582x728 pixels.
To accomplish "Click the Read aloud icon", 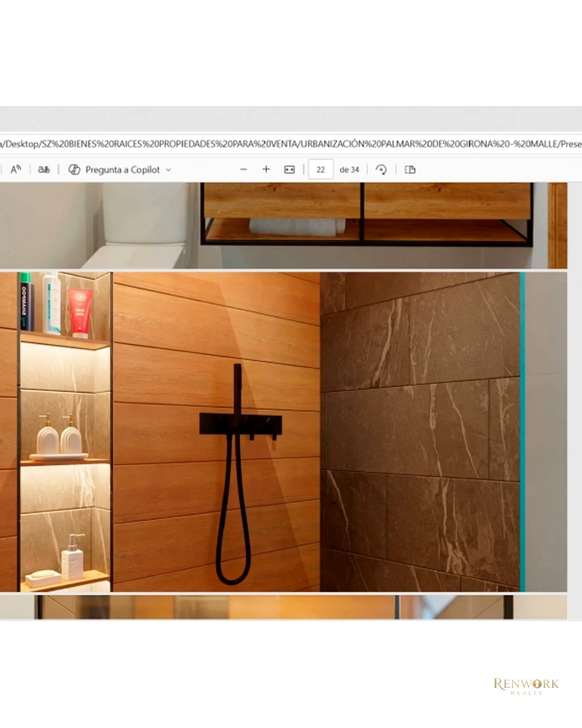I will 16,169.
